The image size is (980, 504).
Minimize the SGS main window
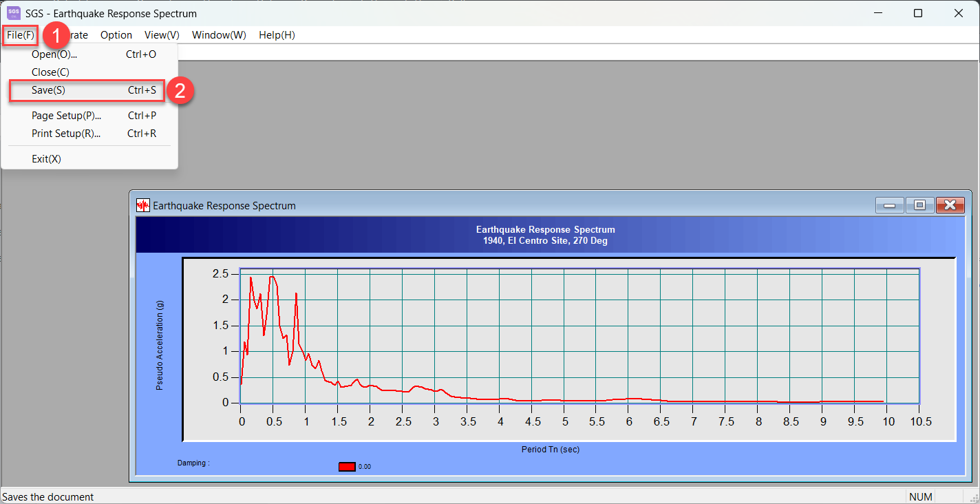878,13
